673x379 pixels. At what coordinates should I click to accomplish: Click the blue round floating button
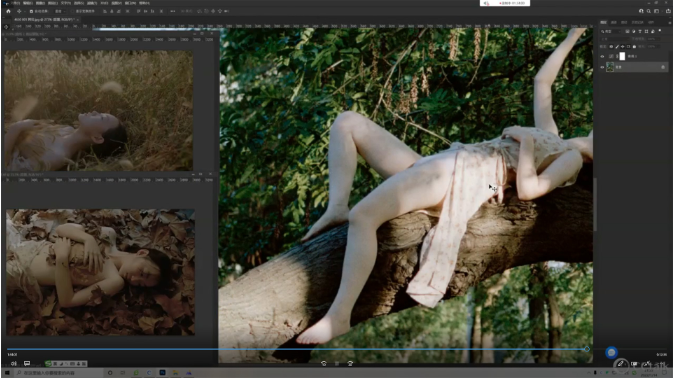point(611,353)
